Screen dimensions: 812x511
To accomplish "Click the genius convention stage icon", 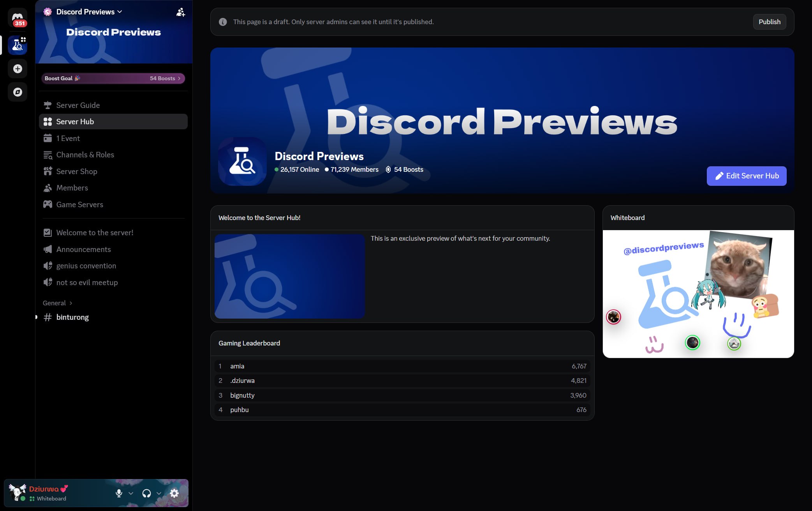I will pyautogui.click(x=48, y=266).
